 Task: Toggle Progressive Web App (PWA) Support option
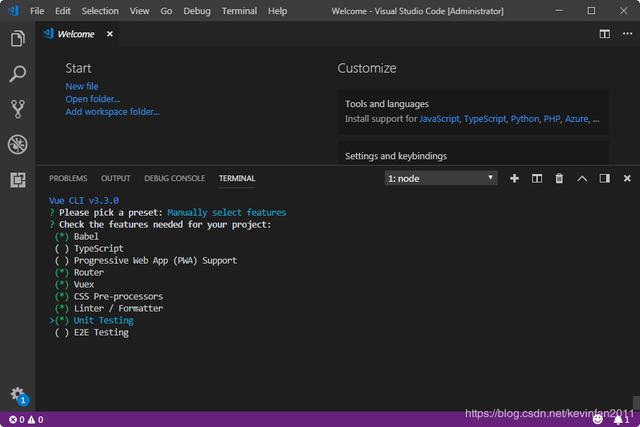point(145,260)
